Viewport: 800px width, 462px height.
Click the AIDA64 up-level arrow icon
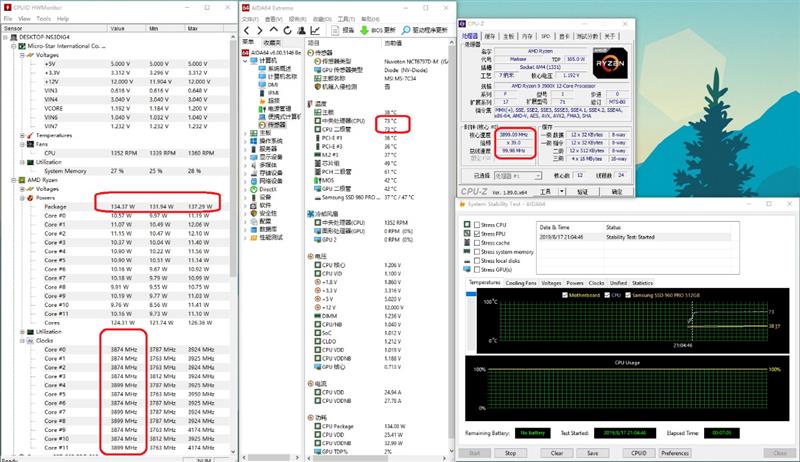click(273, 30)
